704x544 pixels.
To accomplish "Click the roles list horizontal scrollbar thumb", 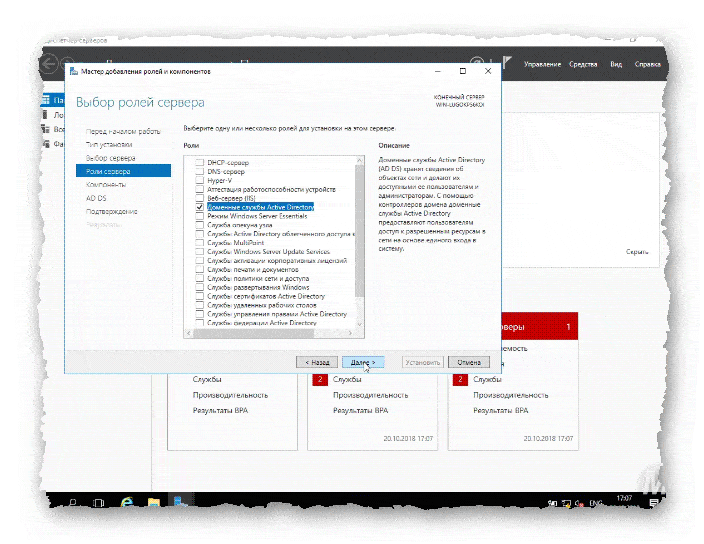I will (254, 333).
